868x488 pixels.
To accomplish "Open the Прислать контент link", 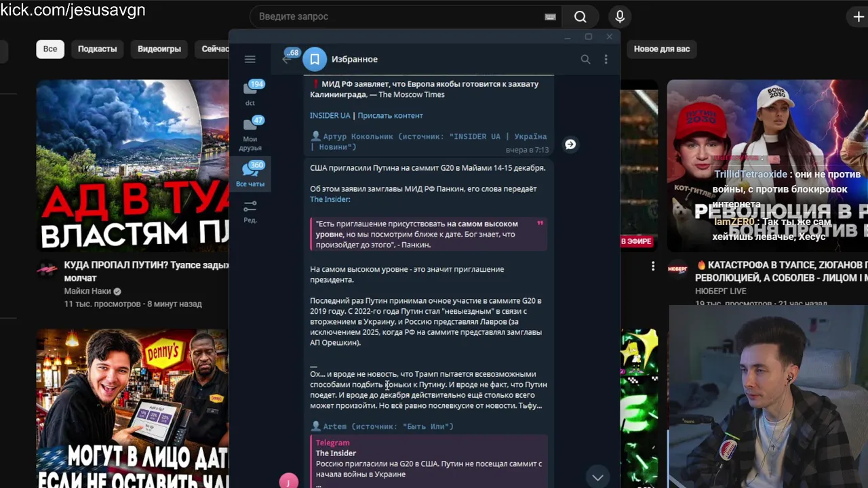I will (390, 115).
